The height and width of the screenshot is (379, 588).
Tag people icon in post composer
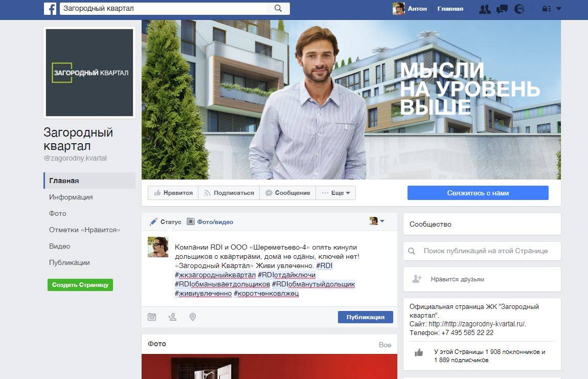point(172,317)
